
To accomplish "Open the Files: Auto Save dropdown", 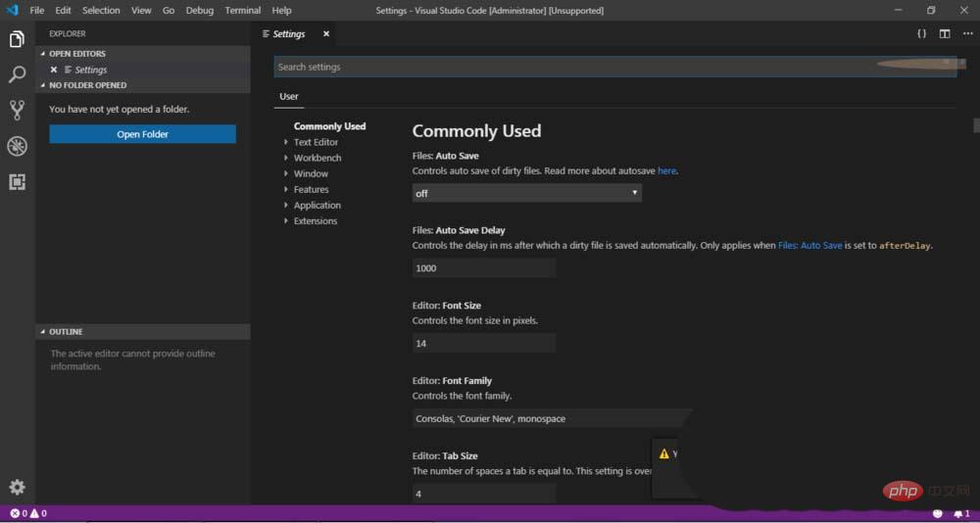I will point(526,193).
